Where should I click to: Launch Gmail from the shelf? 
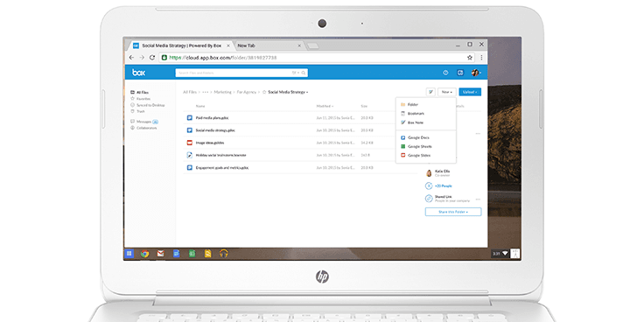161,254
